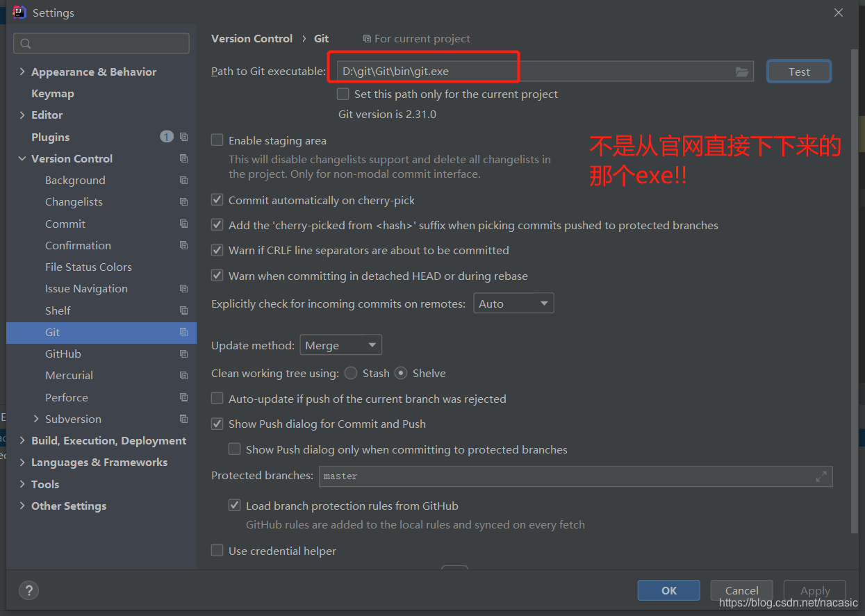
Task: Enable the staging area checkbox
Action: (x=217, y=140)
